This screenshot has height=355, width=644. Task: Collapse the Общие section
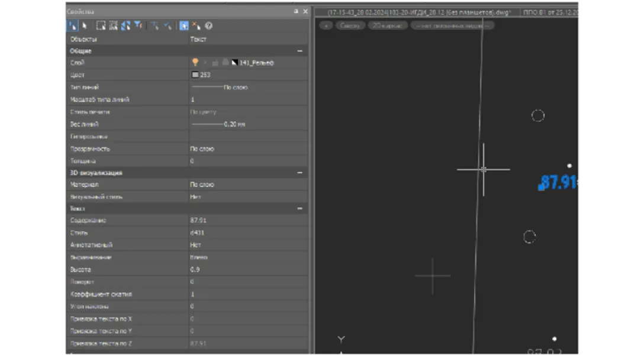point(300,51)
